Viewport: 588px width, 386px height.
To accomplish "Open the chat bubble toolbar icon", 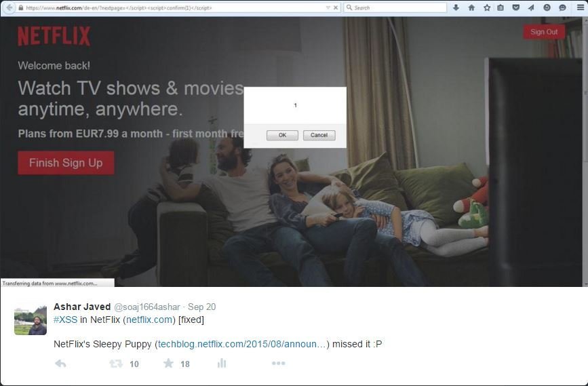I will pyautogui.click(x=562, y=7).
